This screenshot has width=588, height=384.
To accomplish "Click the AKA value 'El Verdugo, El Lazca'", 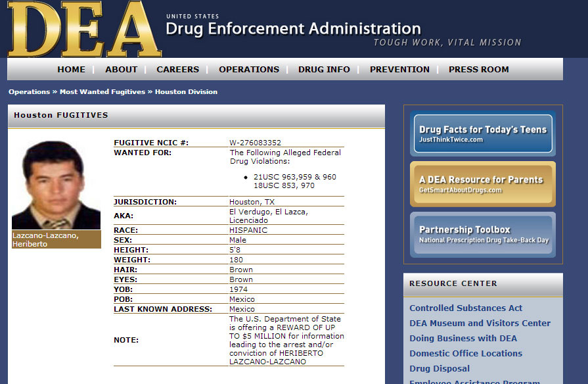I will [x=269, y=212].
